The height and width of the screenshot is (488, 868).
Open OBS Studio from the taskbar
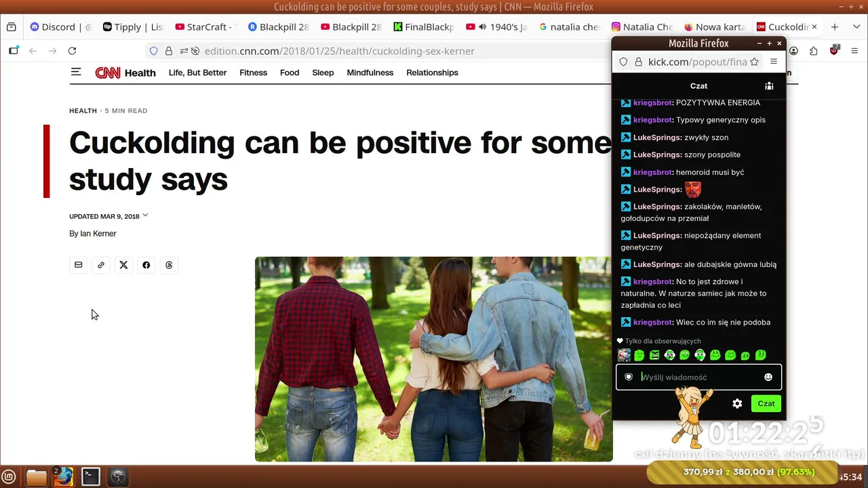118,477
